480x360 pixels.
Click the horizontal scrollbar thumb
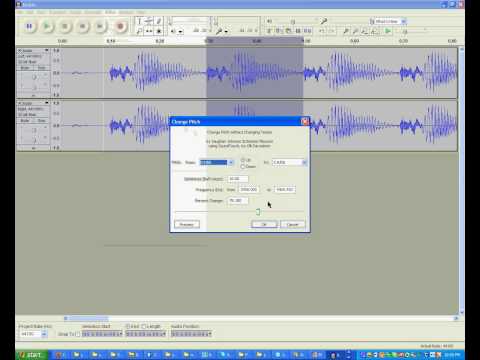89,319
